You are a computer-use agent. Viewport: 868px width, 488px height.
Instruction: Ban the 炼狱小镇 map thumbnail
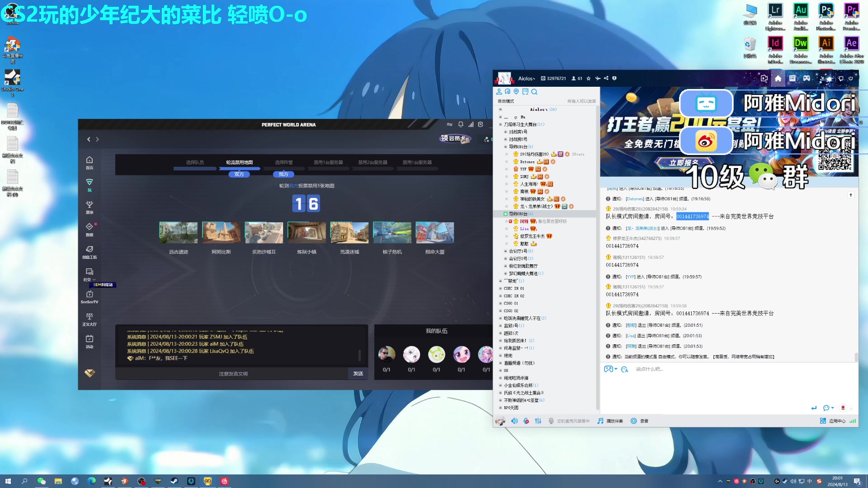click(x=307, y=233)
